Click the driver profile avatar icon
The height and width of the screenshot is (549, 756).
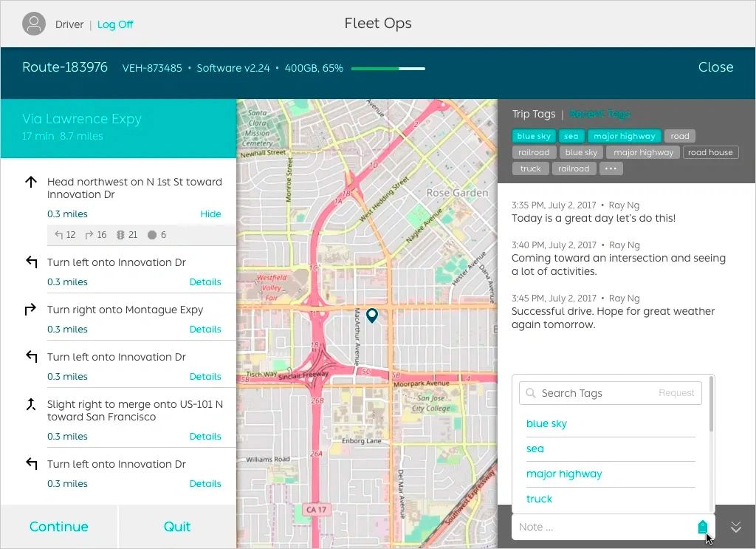34,24
